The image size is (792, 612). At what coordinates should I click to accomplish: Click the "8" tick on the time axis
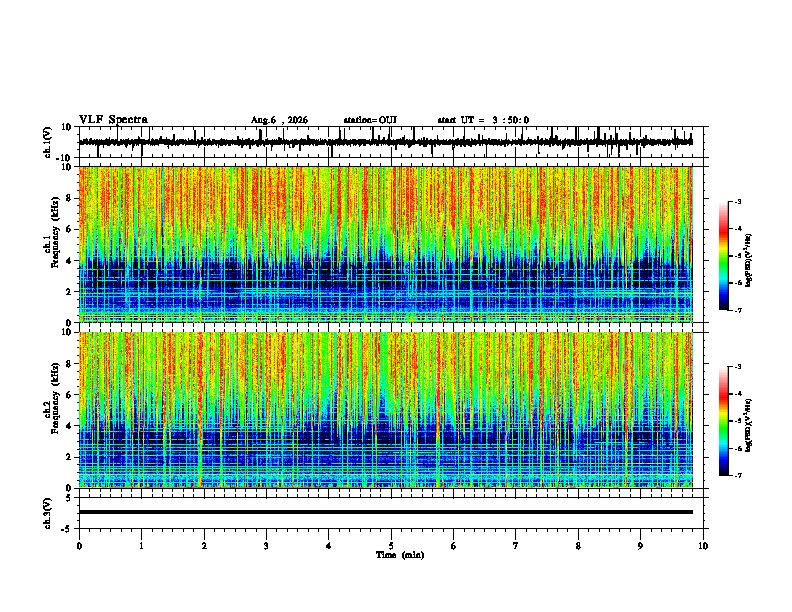578,546
